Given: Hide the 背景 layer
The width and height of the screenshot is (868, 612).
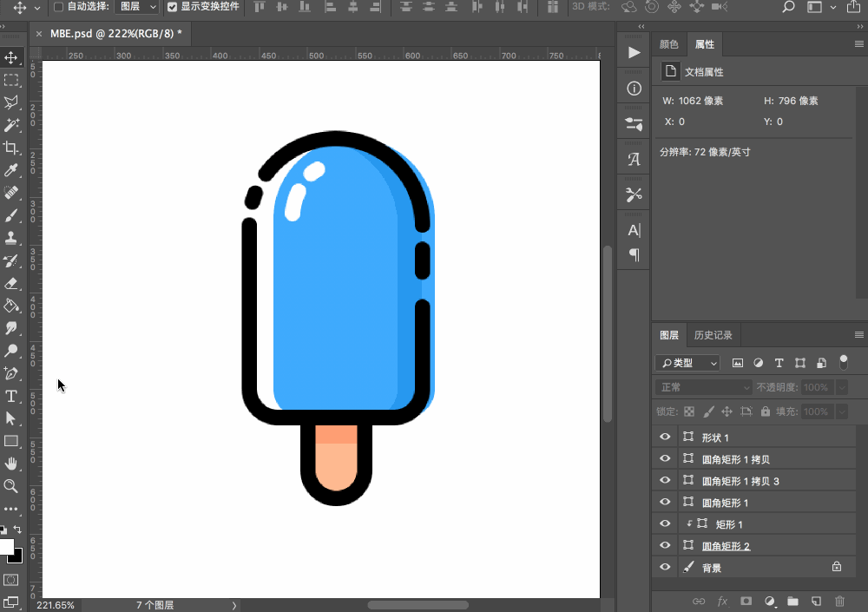Looking at the screenshot, I should (x=665, y=567).
